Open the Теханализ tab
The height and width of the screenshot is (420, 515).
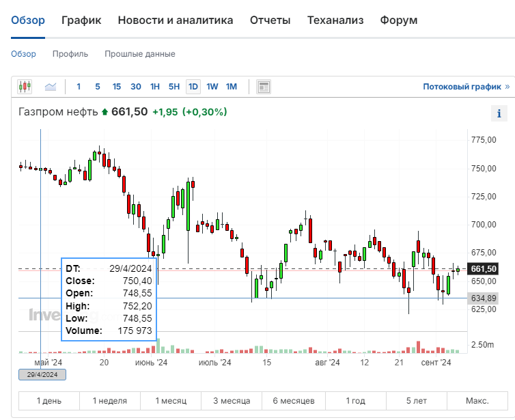coord(335,20)
